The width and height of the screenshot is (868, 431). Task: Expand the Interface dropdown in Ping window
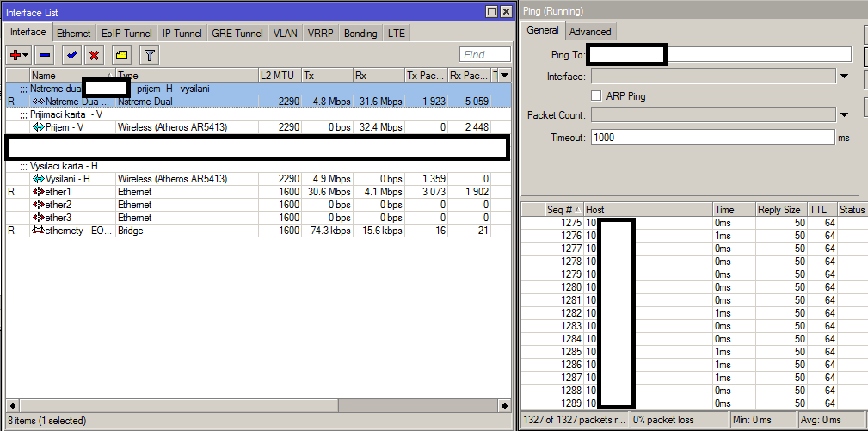coord(844,77)
